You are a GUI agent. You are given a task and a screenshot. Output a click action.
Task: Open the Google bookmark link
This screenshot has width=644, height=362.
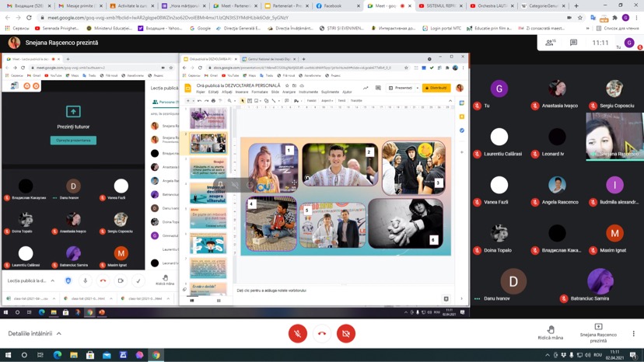(x=200, y=28)
